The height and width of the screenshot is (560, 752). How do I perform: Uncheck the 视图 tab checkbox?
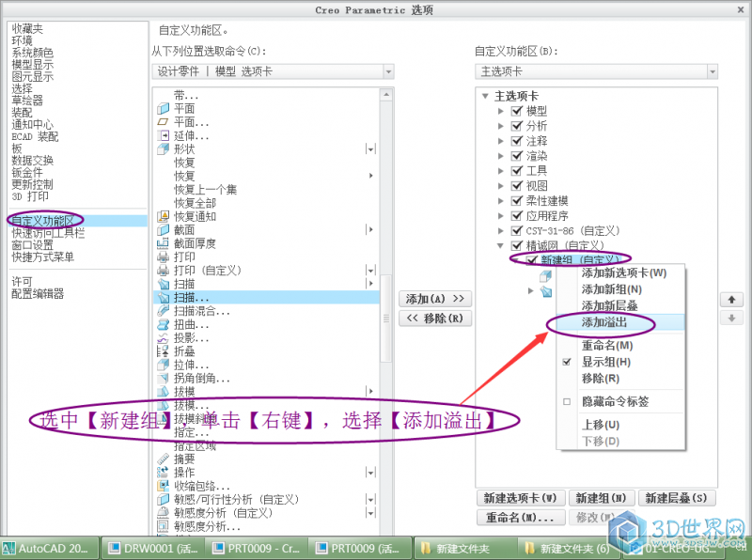(516, 185)
